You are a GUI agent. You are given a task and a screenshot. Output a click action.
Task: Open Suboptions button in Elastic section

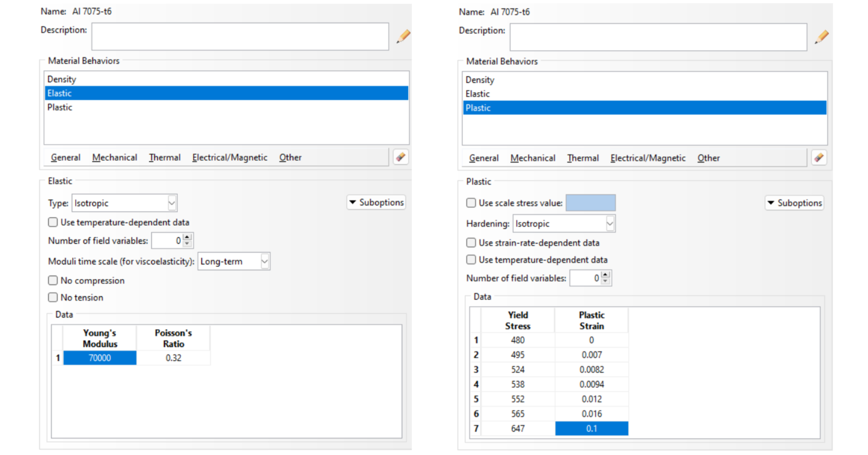[x=376, y=202]
